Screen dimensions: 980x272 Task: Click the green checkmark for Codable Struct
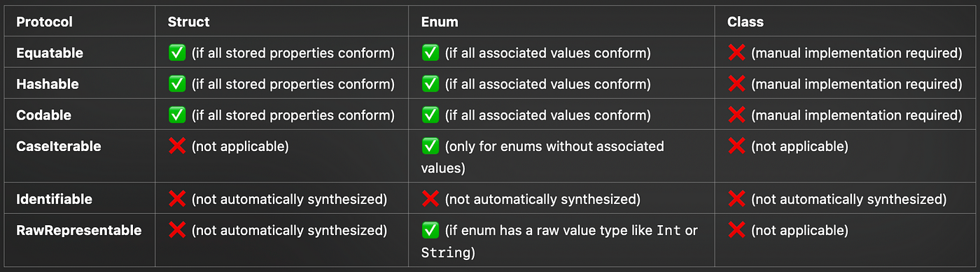coord(177,115)
